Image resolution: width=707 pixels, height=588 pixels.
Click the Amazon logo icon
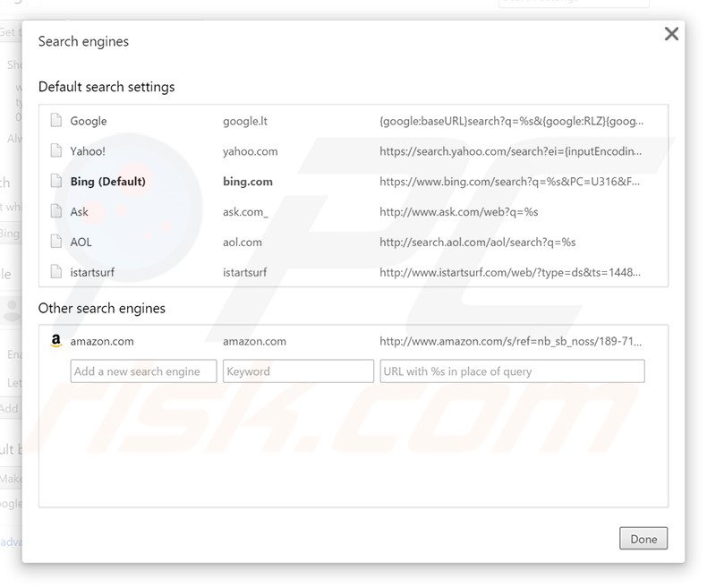55,340
